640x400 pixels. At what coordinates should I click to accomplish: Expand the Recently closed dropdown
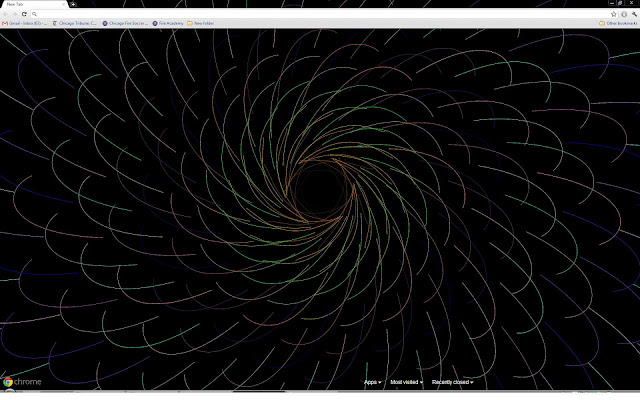coord(453,382)
